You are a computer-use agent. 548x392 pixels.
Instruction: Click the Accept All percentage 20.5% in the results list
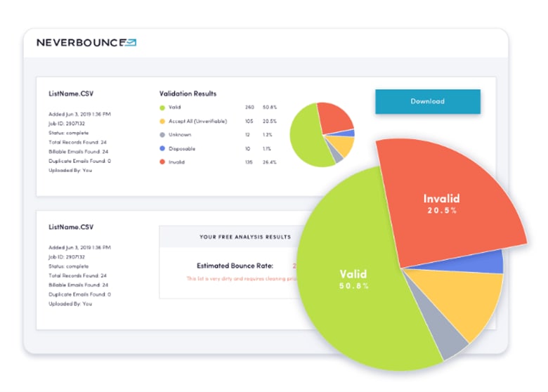click(x=270, y=122)
